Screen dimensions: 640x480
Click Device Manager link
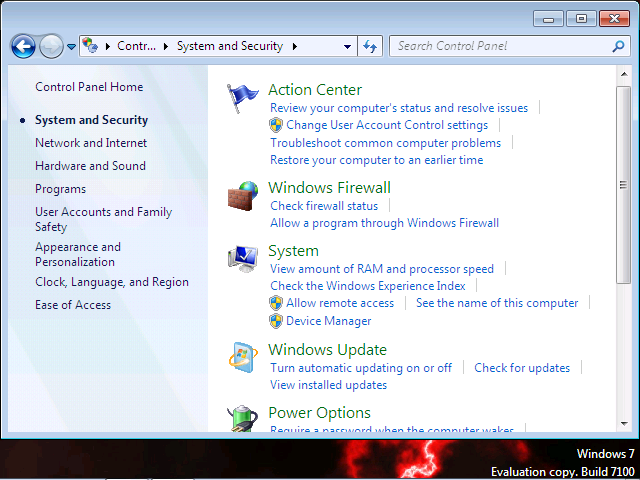(x=329, y=321)
